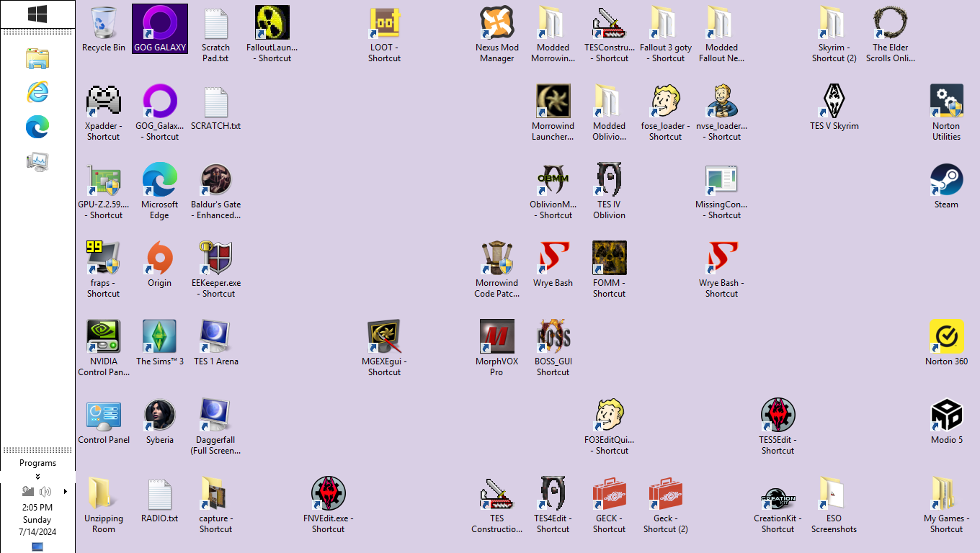Open the volume speaker tray icon

coord(45,492)
